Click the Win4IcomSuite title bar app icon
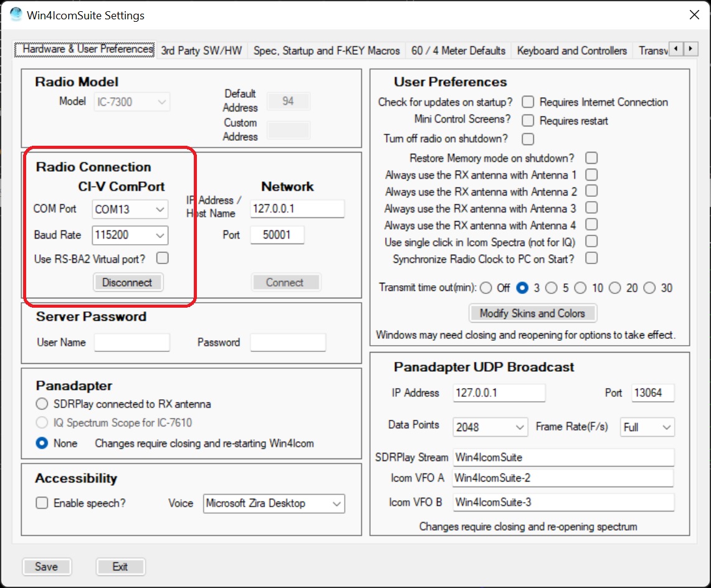Viewport: 711px width, 588px height. coord(16,14)
